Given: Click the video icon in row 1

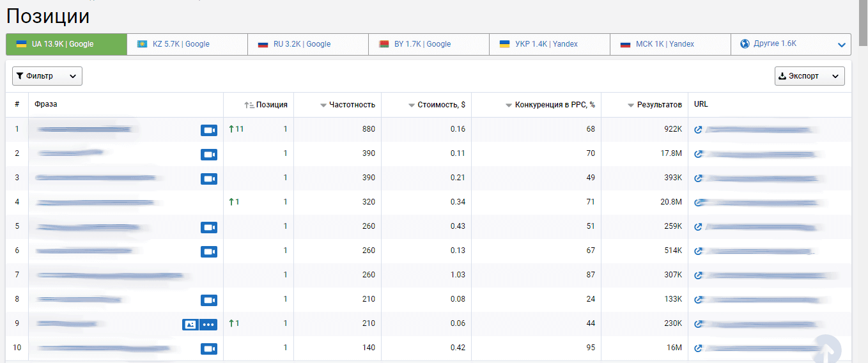Looking at the screenshot, I should (209, 130).
